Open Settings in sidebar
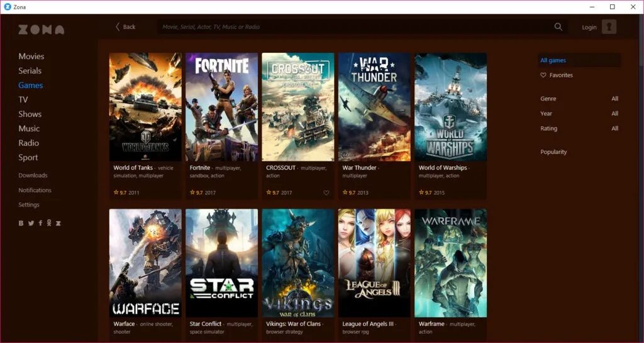644x343 pixels. [x=29, y=205]
